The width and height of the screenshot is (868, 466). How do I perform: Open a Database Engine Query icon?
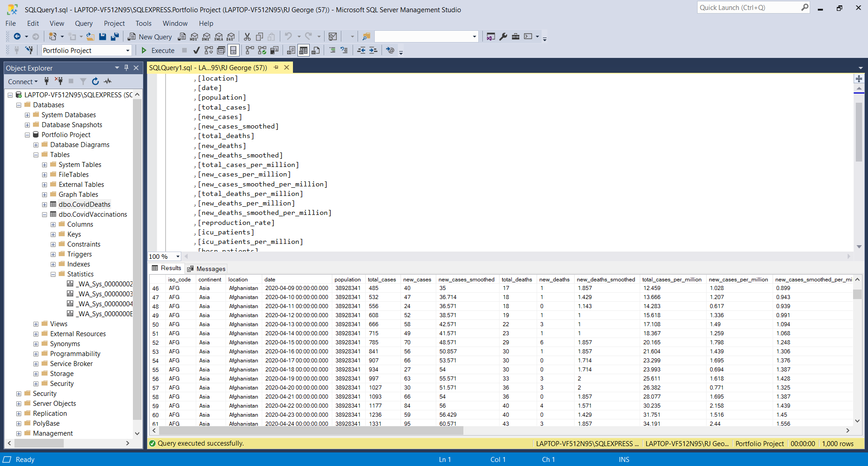(x=182, y=37)
